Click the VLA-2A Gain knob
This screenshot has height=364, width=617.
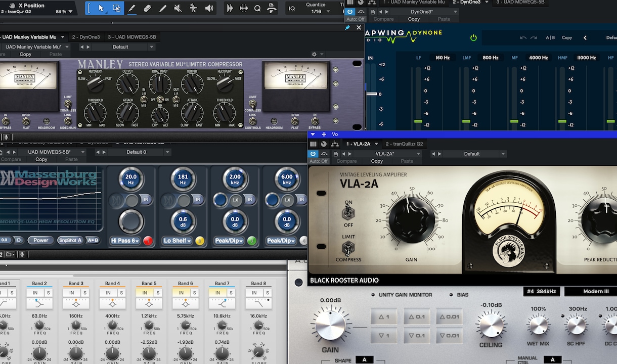click(x=412, y=220)
